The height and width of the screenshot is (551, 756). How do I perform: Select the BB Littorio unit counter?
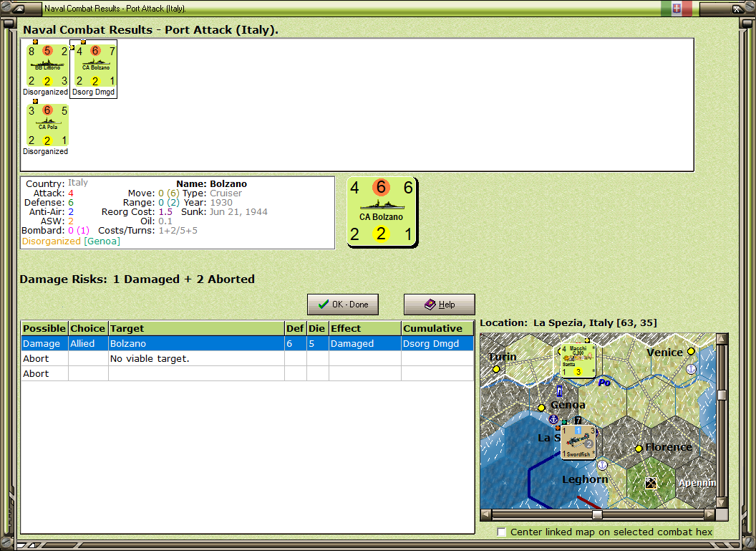click(x=47, y=66)
